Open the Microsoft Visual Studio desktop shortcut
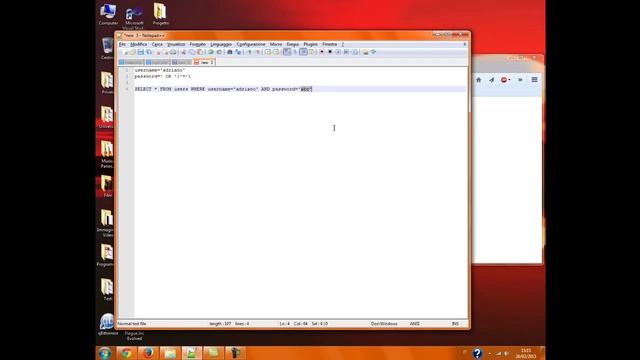 tap(134, 18)
